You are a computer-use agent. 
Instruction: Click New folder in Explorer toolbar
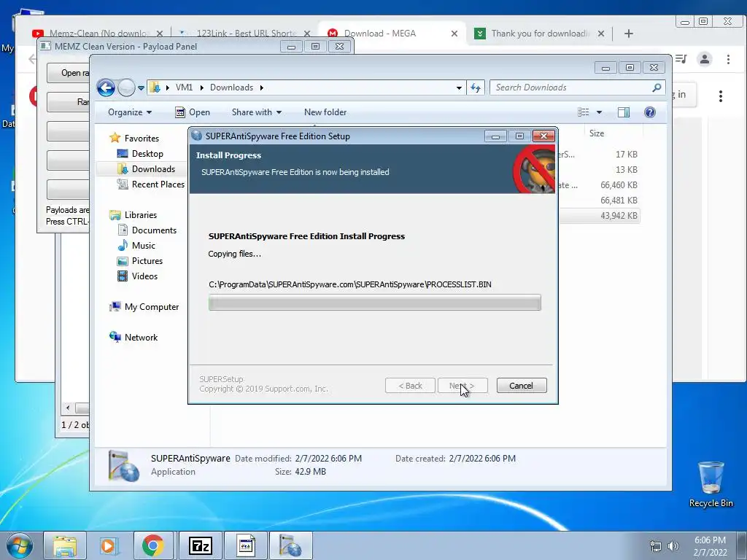(325, 112)
